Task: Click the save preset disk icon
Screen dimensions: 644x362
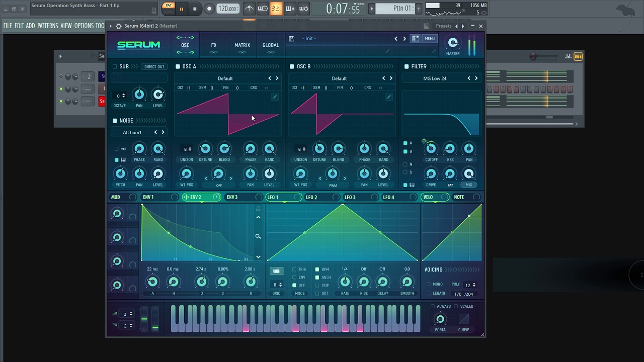Action: [x=291, y=39]
